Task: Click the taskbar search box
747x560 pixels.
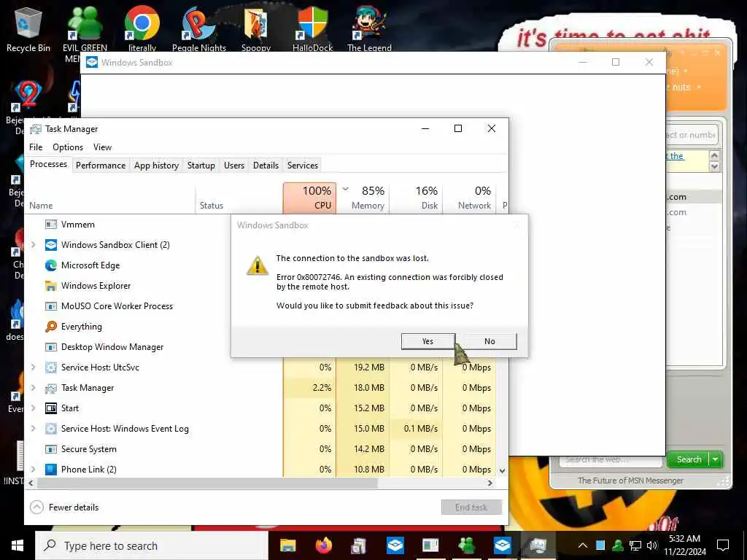Action: [x=152, y=545]
